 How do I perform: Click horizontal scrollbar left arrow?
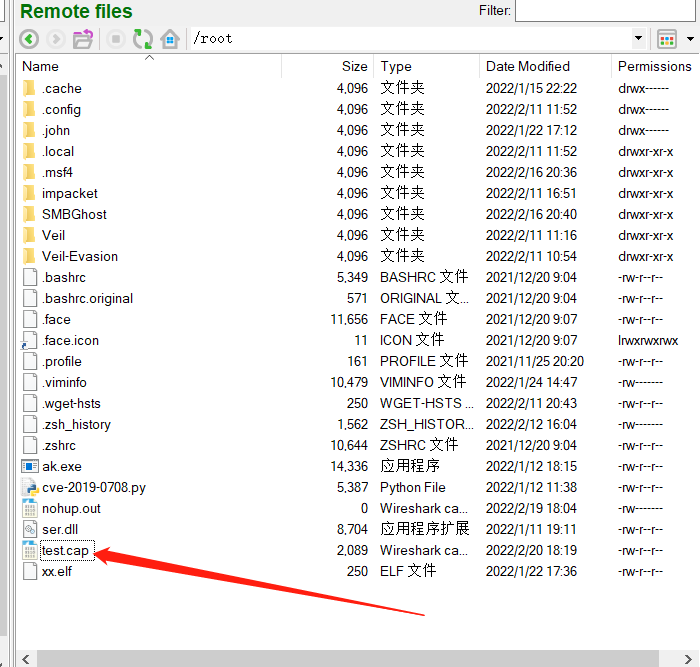[x=26, y=659]
